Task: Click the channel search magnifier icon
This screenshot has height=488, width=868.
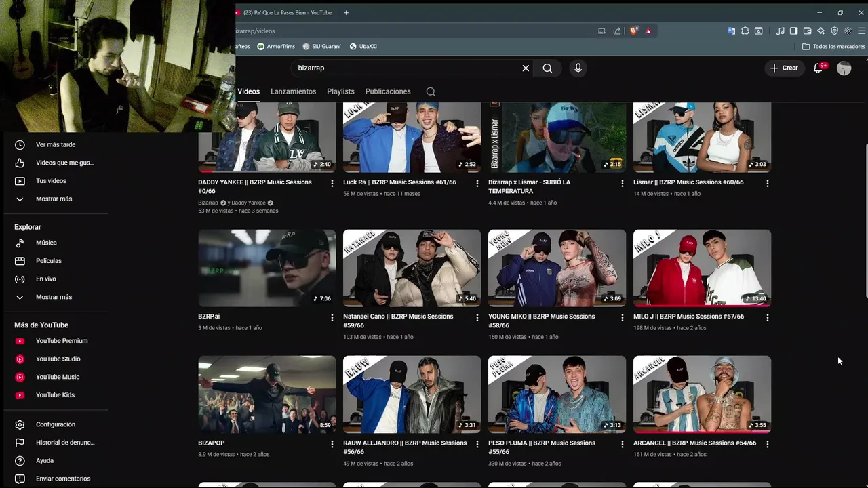Action: coord(431,91)
